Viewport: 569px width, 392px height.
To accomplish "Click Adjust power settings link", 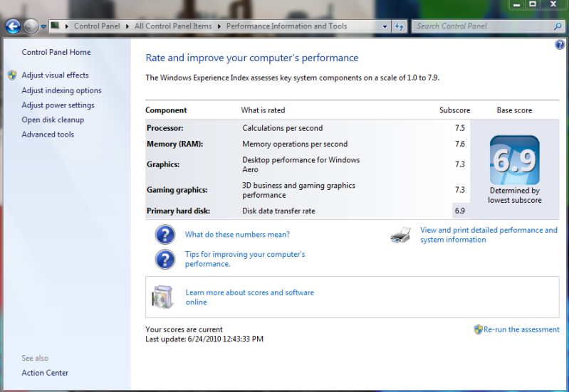I will point(58,105).
